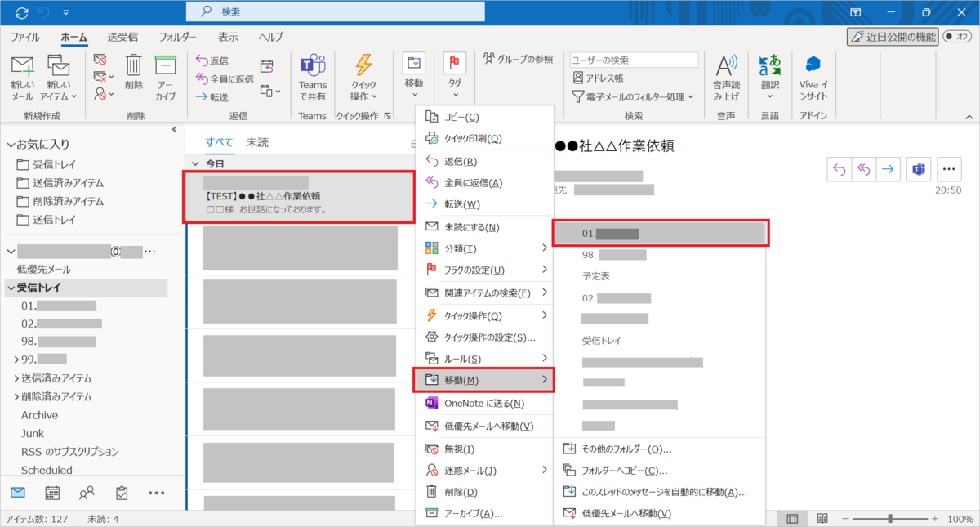Click the New Mail (新しいメール) icon
This screenshot has height=527, width=980.
click(x=22, y=67)
